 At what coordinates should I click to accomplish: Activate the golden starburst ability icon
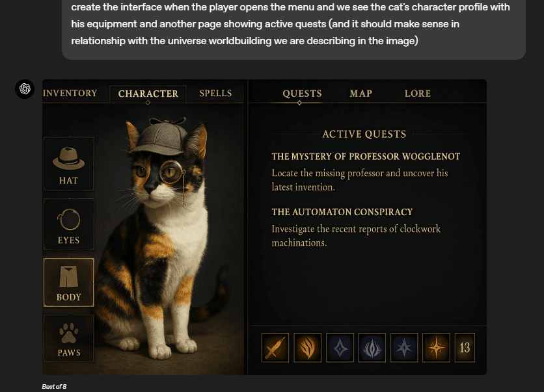[436, 348]
